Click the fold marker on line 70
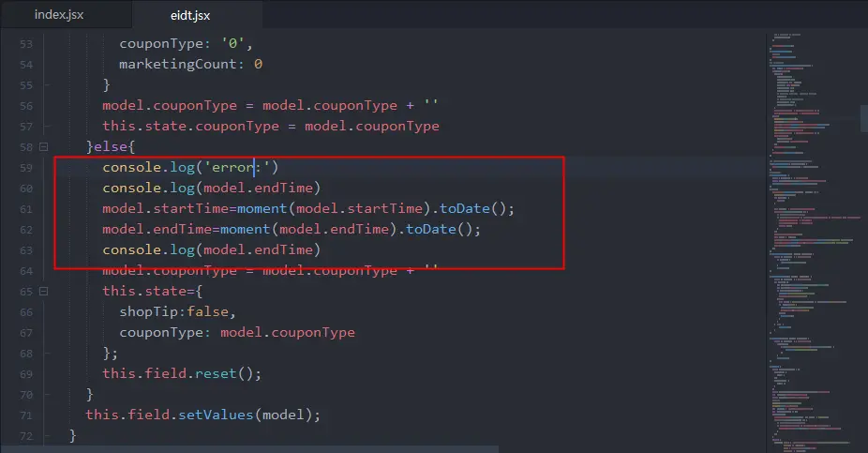This screenshot has width=868, height=453. click(x=47, y=395)
